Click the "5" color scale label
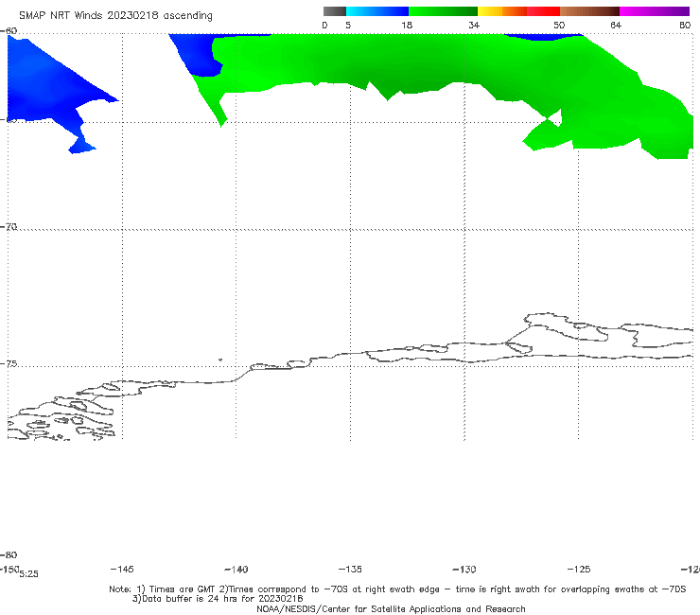The width and height of the screenshot is (700, 615). (348, 26)
